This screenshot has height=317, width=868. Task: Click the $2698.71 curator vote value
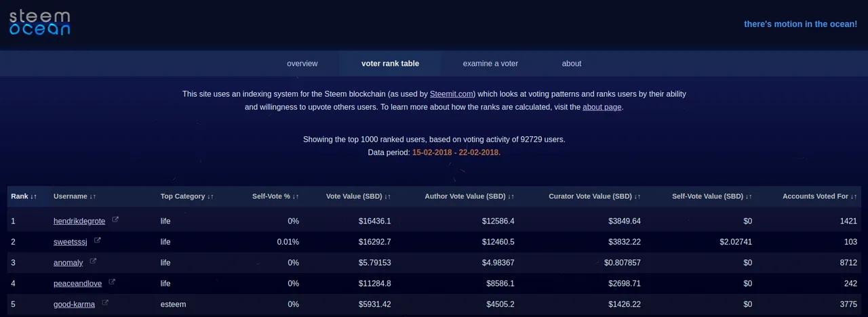625,284
